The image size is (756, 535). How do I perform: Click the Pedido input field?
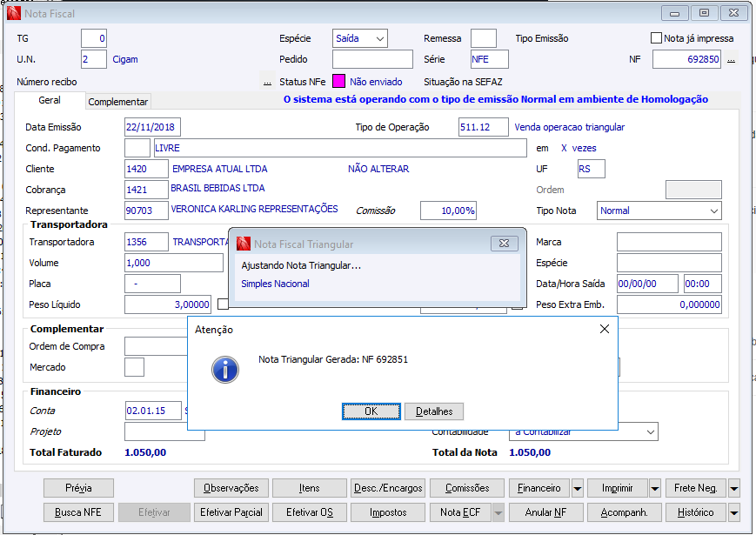[x=372, y=59]
